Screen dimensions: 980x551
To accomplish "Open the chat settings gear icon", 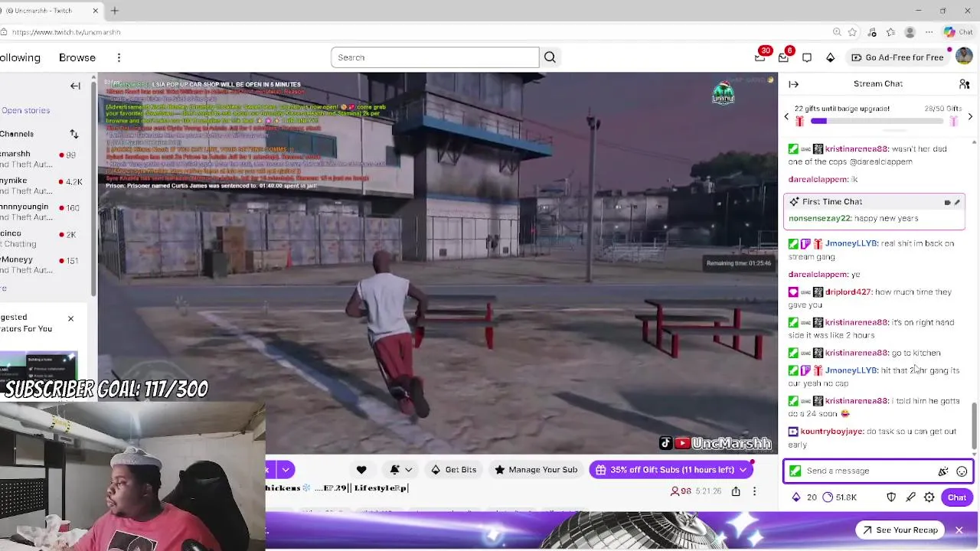I will pos(929,497).
